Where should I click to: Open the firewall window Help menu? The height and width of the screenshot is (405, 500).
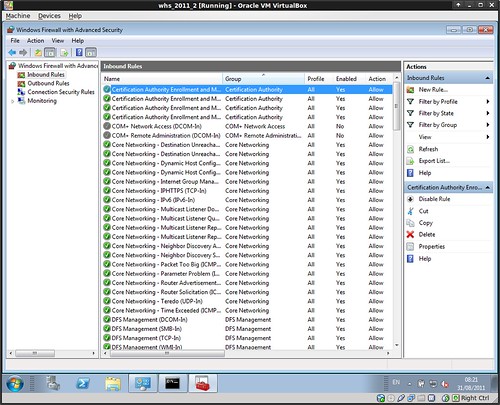point(77,41)
